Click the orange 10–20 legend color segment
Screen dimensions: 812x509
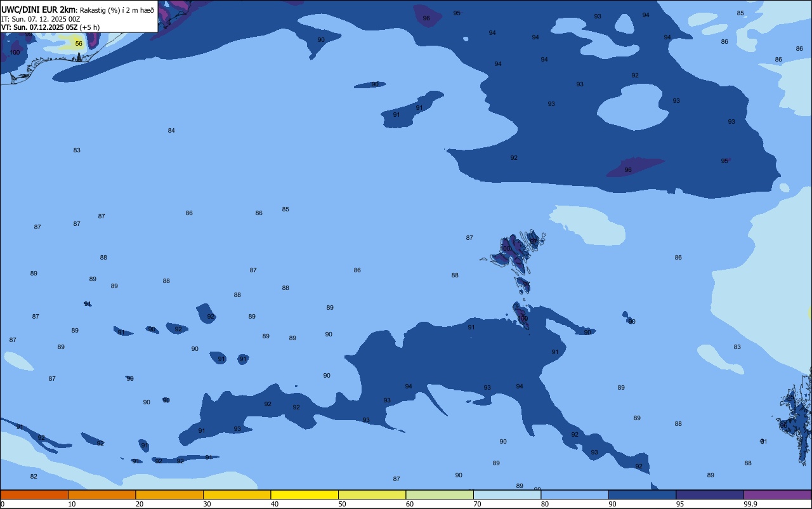pyautogui.click(x=101, y=494)
